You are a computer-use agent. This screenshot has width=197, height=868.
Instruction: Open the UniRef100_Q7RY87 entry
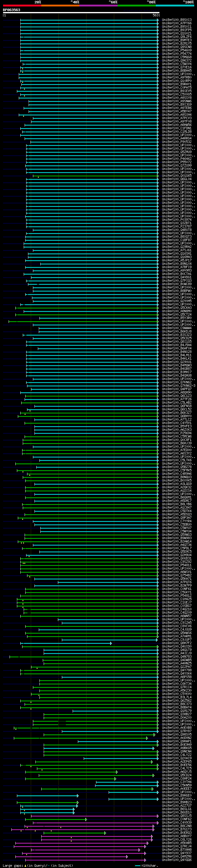[x=176, y=731]
